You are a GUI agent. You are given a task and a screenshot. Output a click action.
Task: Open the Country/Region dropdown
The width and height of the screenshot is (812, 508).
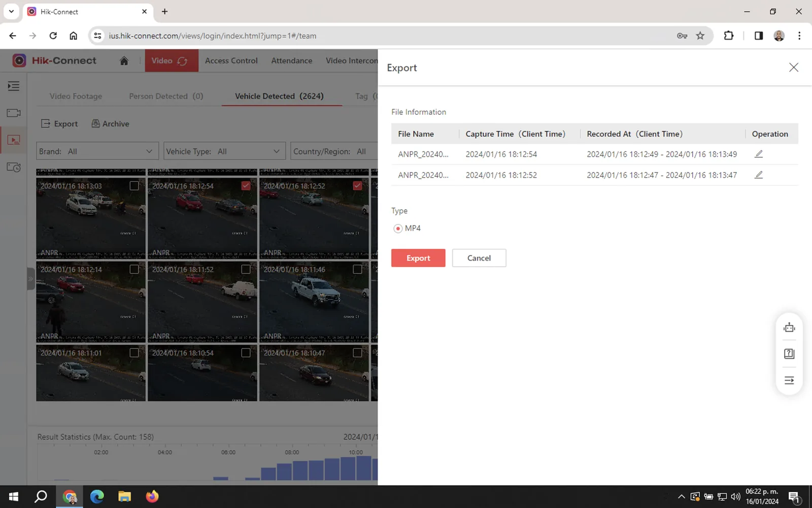point(334,151)
